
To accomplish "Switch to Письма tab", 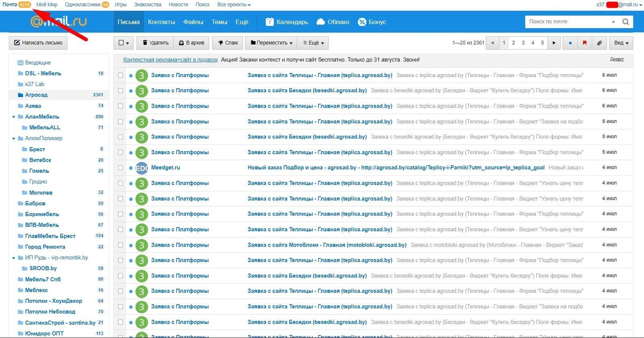I will click(129, 22).
